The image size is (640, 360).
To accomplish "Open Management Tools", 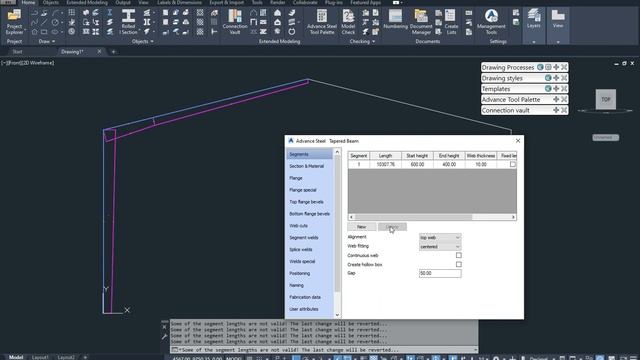I will pyautogui.click(x=491, y=21).
